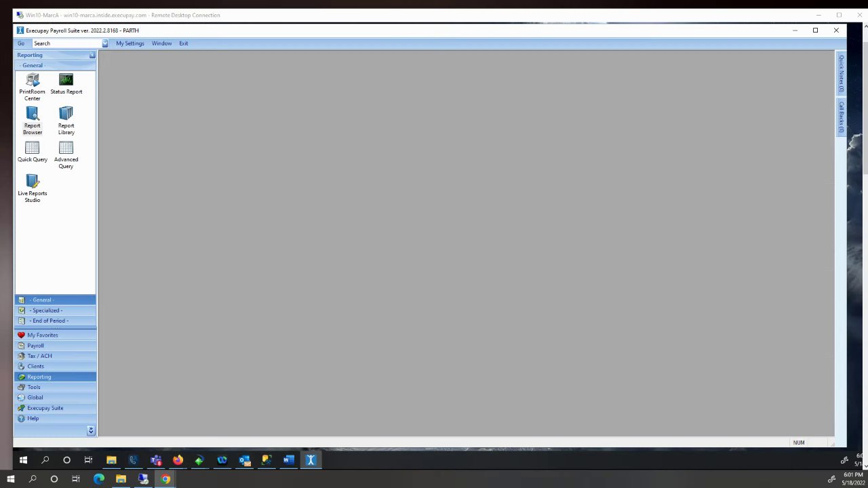
Task: Open the Go menu
Action: point(21,43)
